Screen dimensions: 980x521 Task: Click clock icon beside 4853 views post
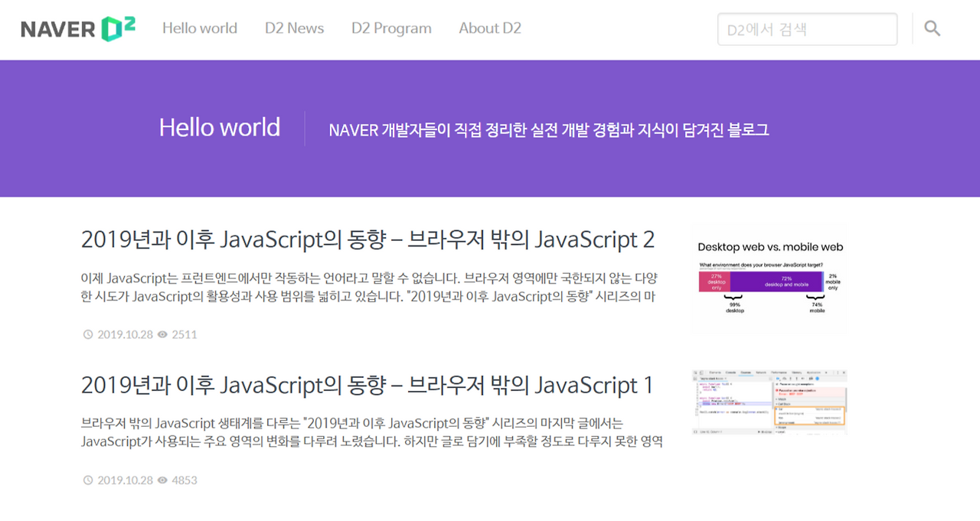click(x=87, y=480)
